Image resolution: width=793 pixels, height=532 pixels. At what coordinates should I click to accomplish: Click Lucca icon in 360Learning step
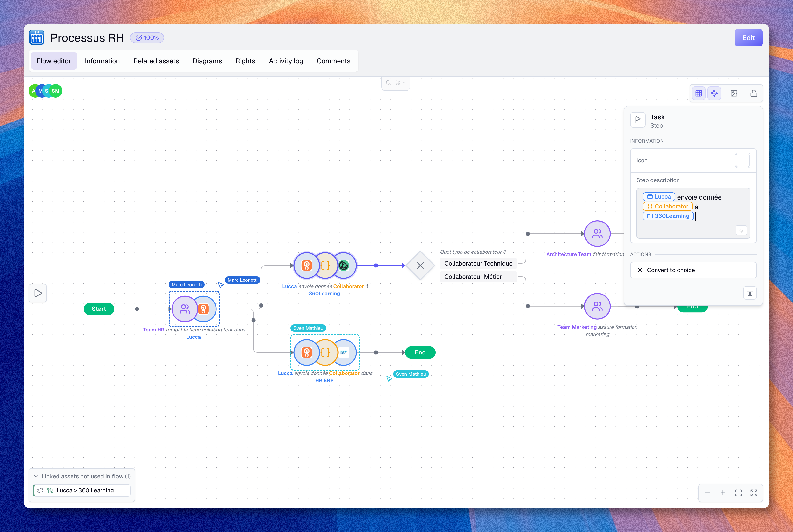[306, 266]
